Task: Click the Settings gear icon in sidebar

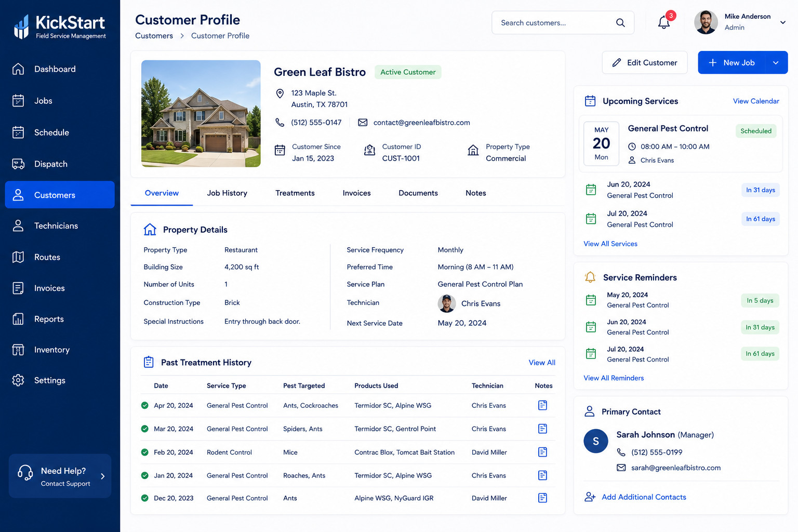Action: 18,380
